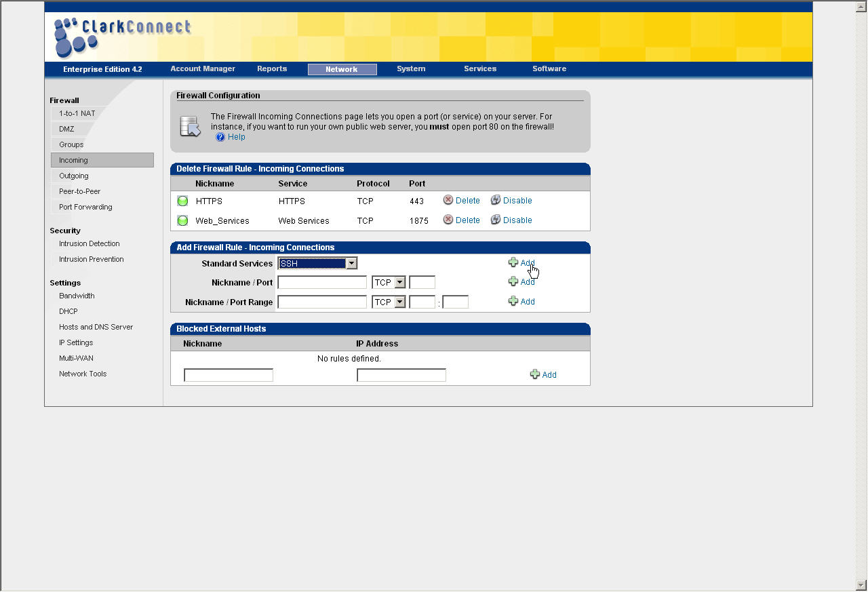This screenshot has height=592, width=868.
Task: Click the blue Help question mark icon
Action: tap(220, 137)
